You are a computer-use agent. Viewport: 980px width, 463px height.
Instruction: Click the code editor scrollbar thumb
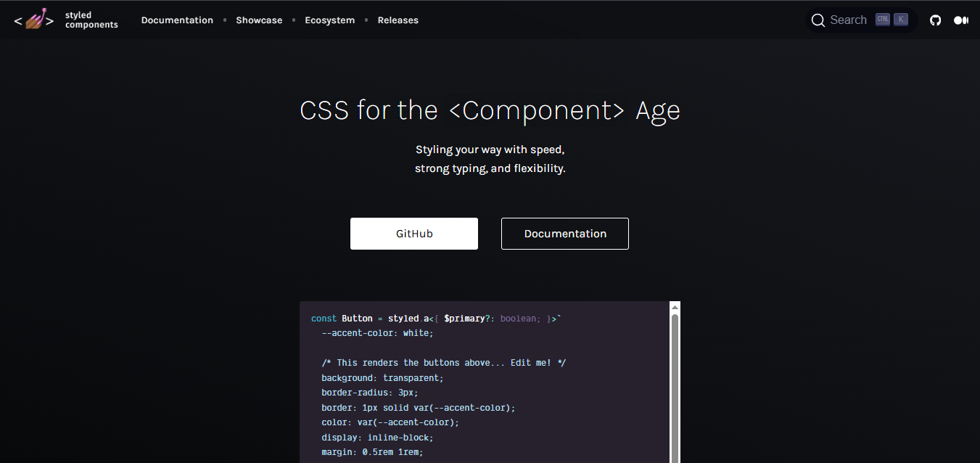(x=675, y=388)
